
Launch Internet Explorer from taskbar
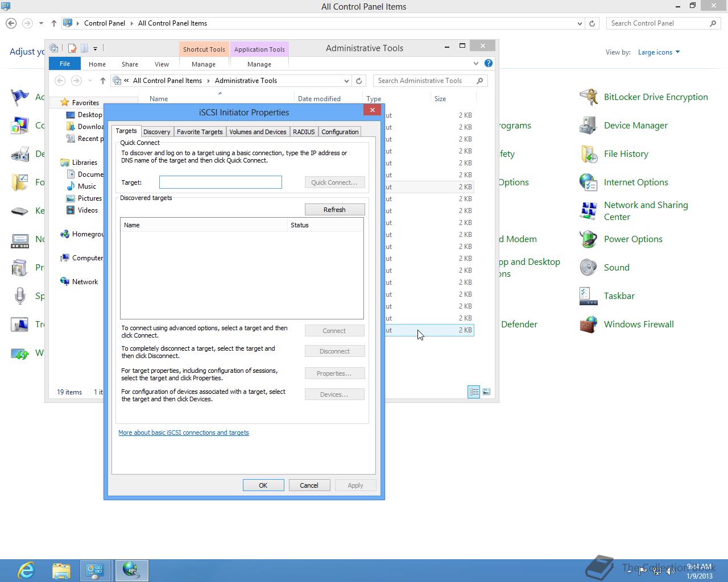coord(26,570)
